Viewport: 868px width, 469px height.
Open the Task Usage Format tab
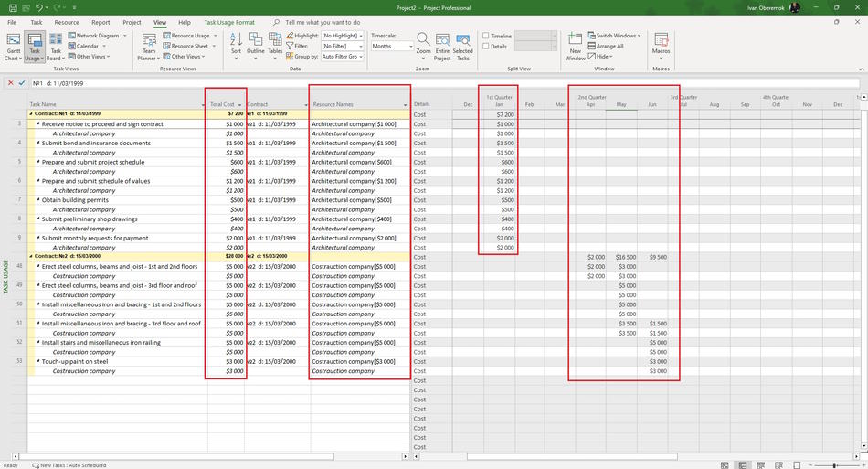pos(229,22)
